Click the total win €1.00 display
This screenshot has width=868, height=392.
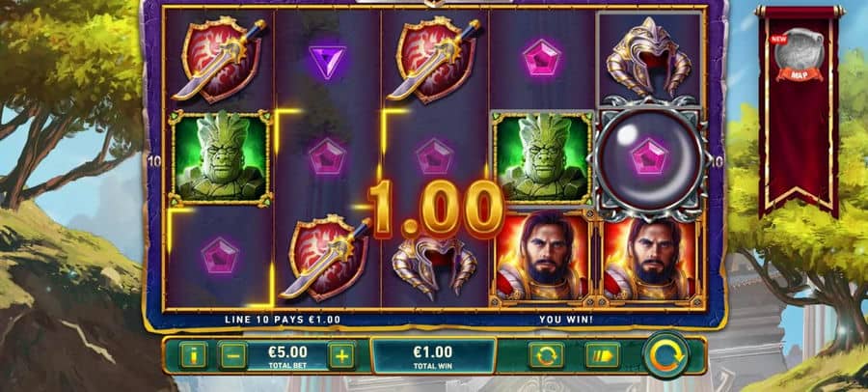(x=433, y=356)
